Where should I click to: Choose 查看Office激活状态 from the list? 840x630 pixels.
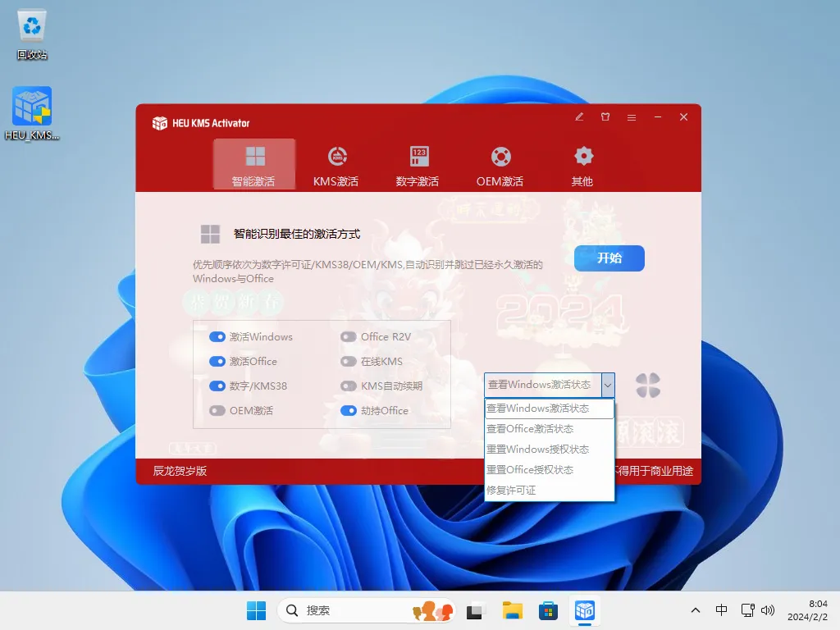pyautogui.click(x=549, y=429)
